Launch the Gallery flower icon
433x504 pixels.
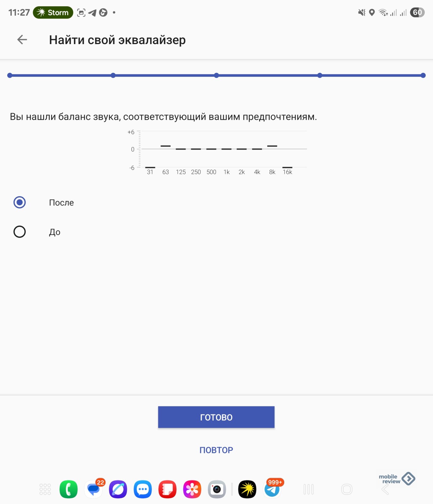tap(192, 489)
